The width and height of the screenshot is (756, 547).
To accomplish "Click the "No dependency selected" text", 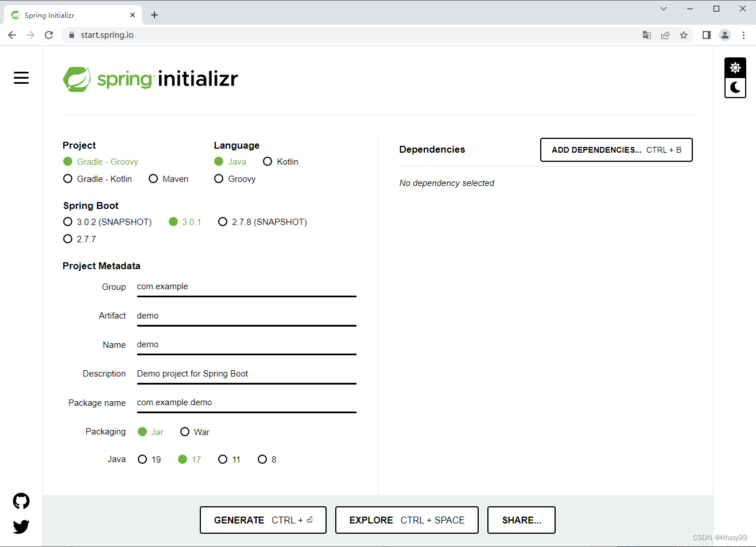I will point(447,183).
